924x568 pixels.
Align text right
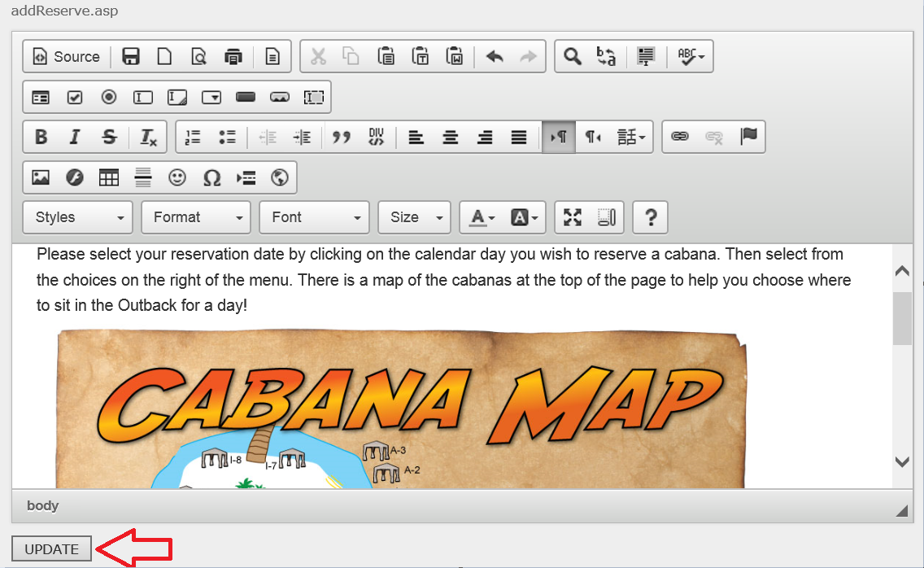pyautogui.click(x=485, y=138)
